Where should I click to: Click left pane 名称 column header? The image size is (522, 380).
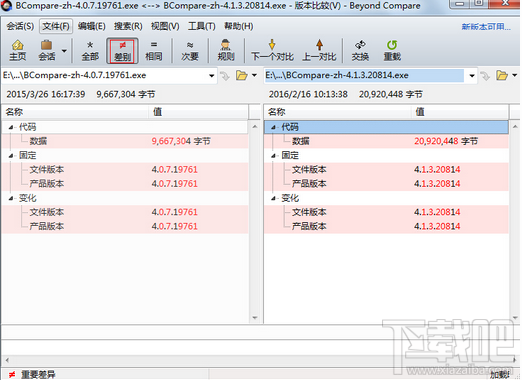[x=75, y=112]
